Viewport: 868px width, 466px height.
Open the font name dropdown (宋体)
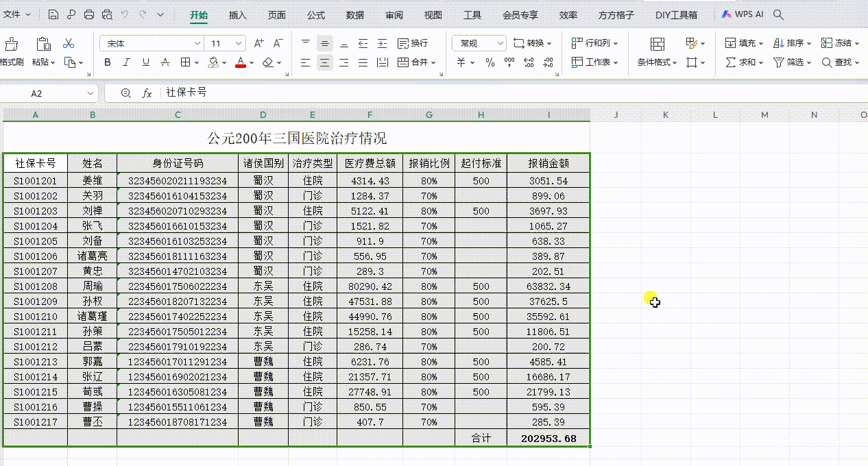tap(197, 43)
